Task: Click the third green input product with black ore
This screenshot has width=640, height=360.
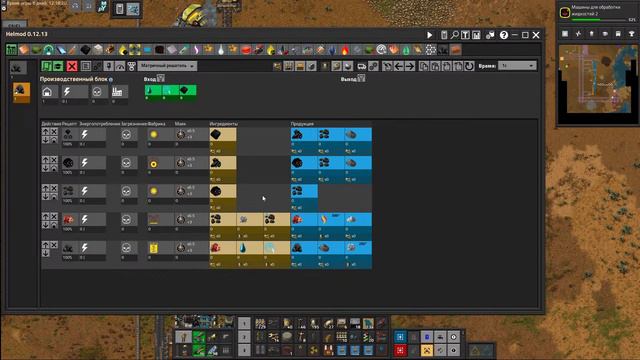Action: pyautogui.click(x=187, y=91)
